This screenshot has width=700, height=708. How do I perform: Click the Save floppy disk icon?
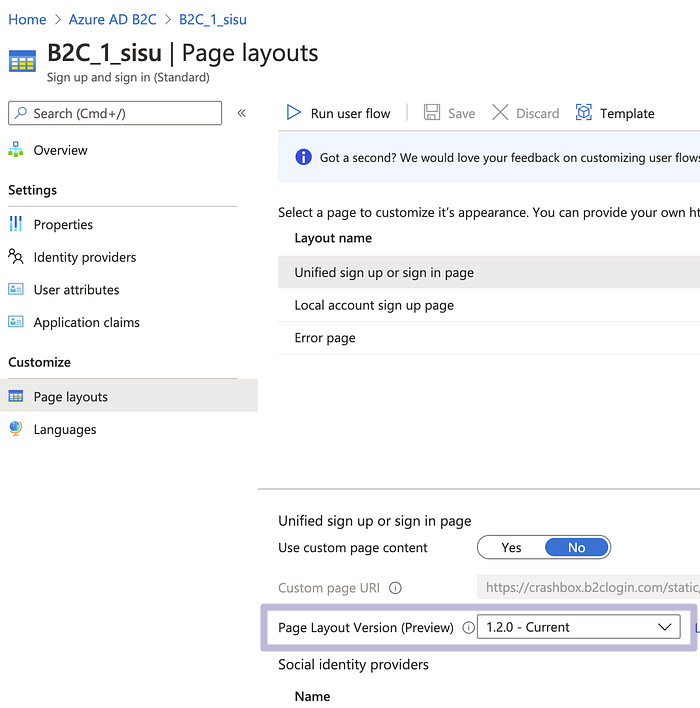pos(432,112)
